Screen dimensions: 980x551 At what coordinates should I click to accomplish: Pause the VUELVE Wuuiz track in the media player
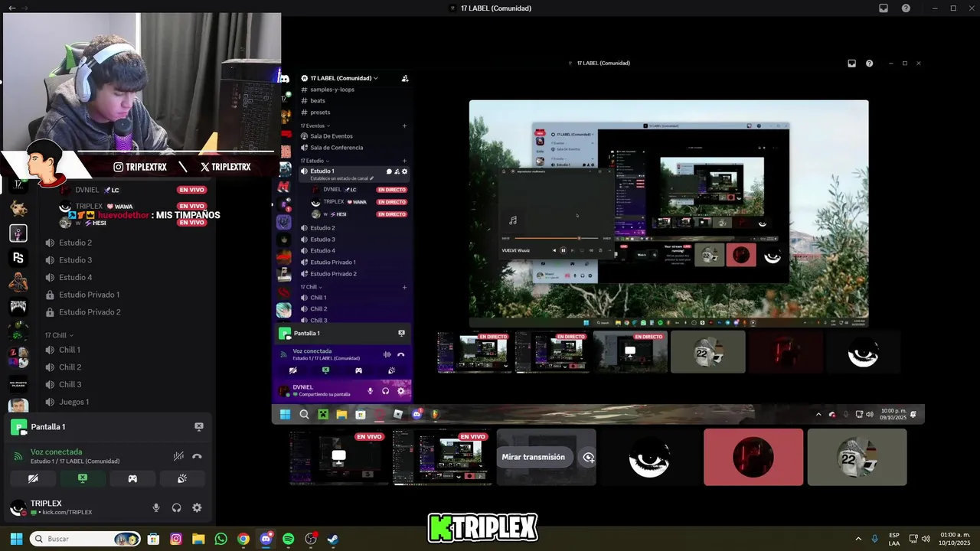[x=563, y=250]
